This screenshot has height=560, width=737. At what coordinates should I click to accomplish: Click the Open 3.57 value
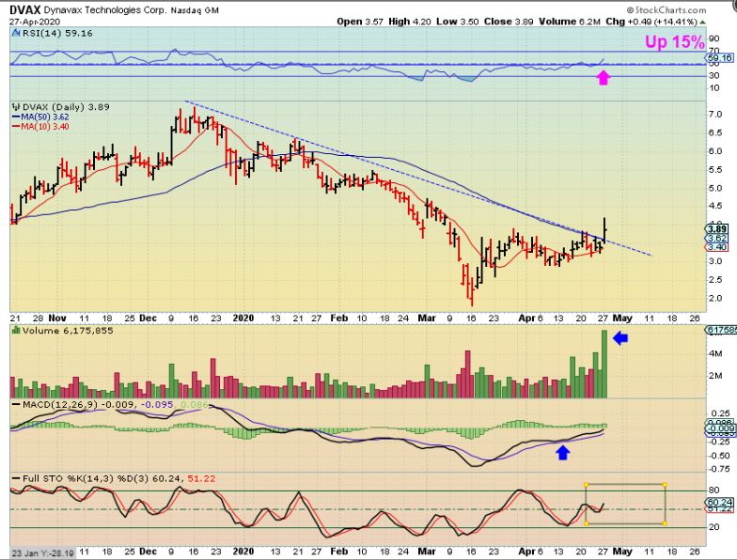point(360,22)
